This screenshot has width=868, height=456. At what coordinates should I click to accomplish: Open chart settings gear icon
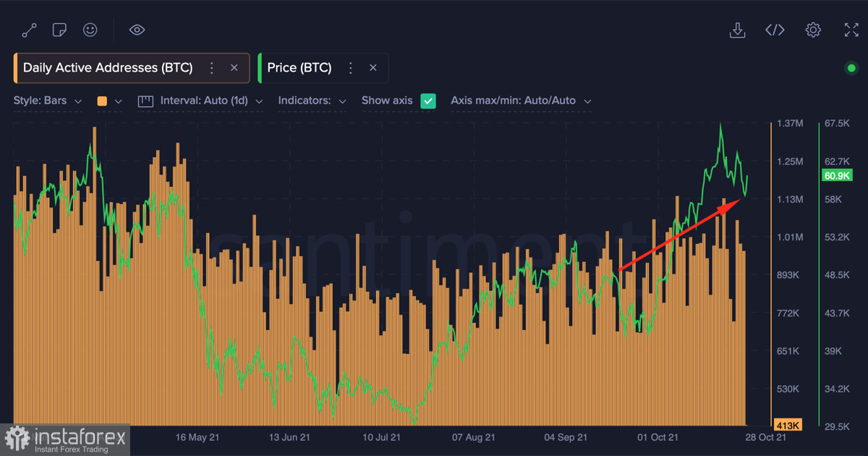pos(813,30)
